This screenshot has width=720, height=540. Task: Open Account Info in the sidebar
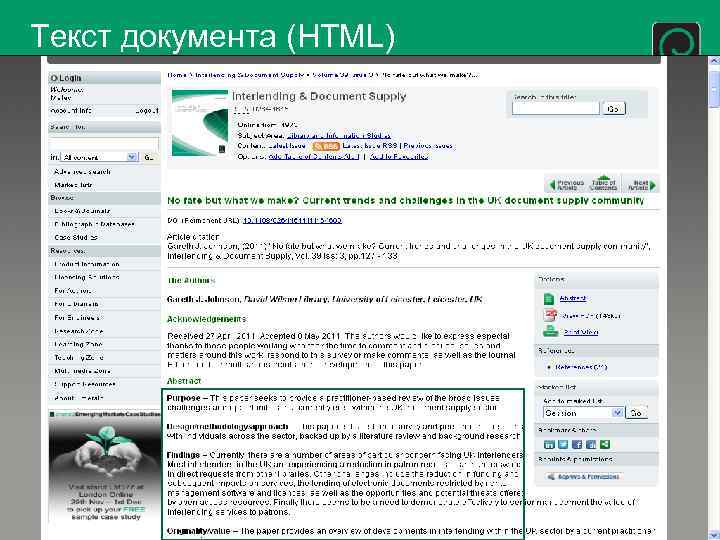click(x=71, y=111)
